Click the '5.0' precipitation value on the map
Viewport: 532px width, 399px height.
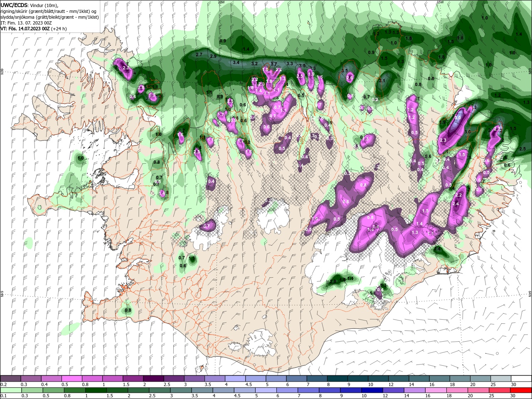pos(458,118)
